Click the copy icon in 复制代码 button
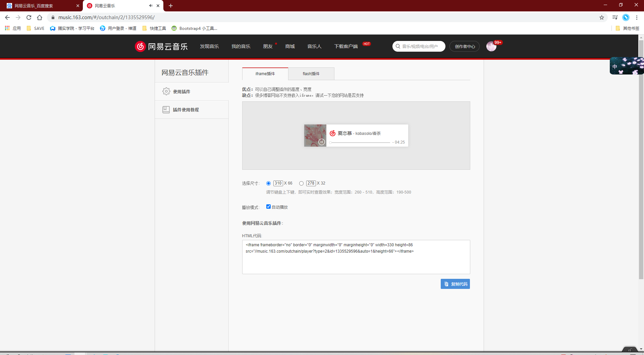Image resolution: width=644 pixels, height=355 pixels. point(446,284)
